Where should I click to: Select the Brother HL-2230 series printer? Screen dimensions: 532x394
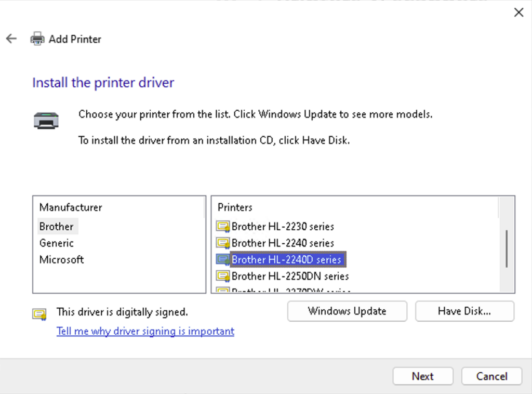coord(283,226)
